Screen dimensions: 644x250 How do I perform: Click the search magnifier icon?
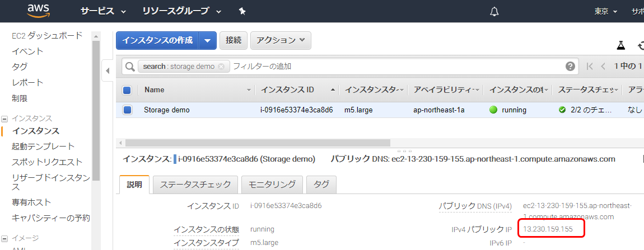coord(130,67)
